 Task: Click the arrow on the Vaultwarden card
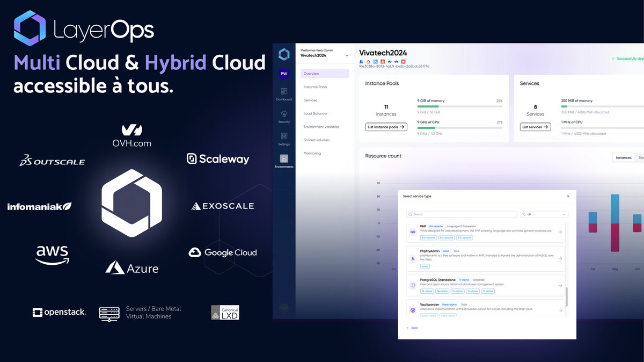tap(560, 310)
